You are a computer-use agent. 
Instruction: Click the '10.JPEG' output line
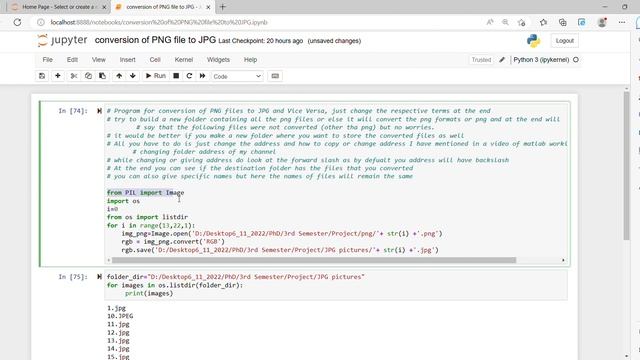point(120,316)
